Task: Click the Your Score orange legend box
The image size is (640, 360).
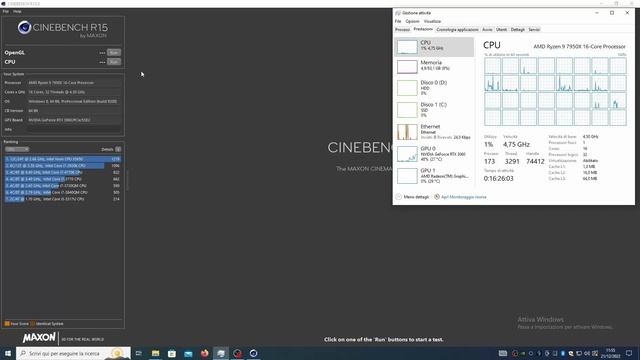Action: (7, 324)
